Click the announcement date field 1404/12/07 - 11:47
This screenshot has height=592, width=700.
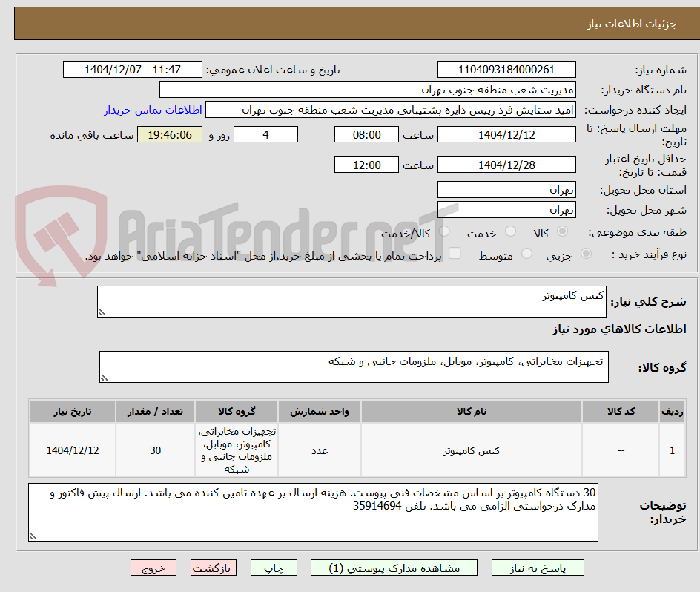[133, 70]
